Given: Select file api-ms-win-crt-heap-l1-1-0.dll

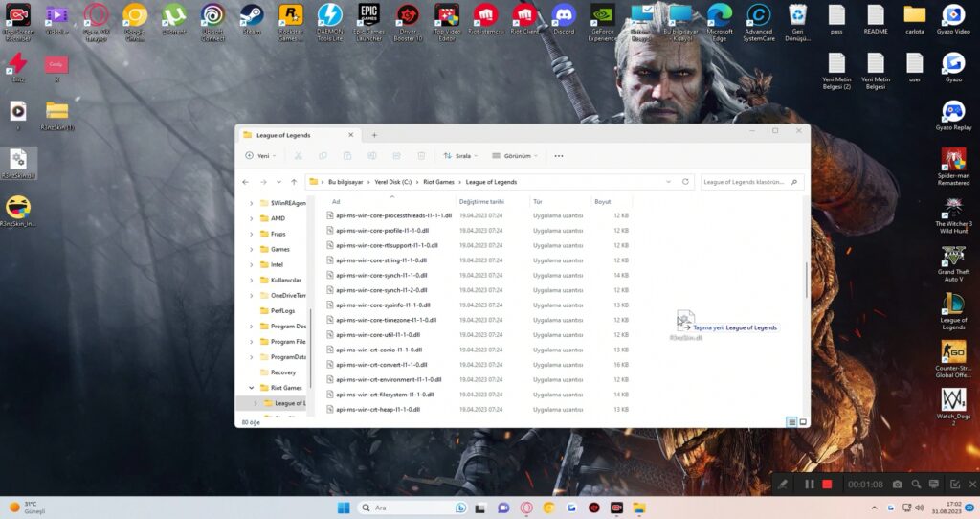Looking at the screenshot, I should [378, 410].
